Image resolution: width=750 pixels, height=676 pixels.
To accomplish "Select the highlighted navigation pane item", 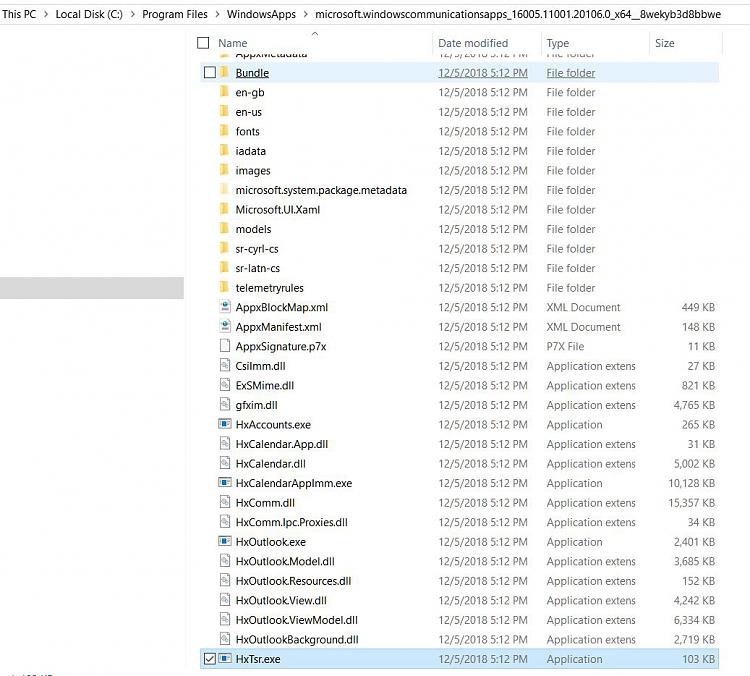I will [x=92, y=288].
